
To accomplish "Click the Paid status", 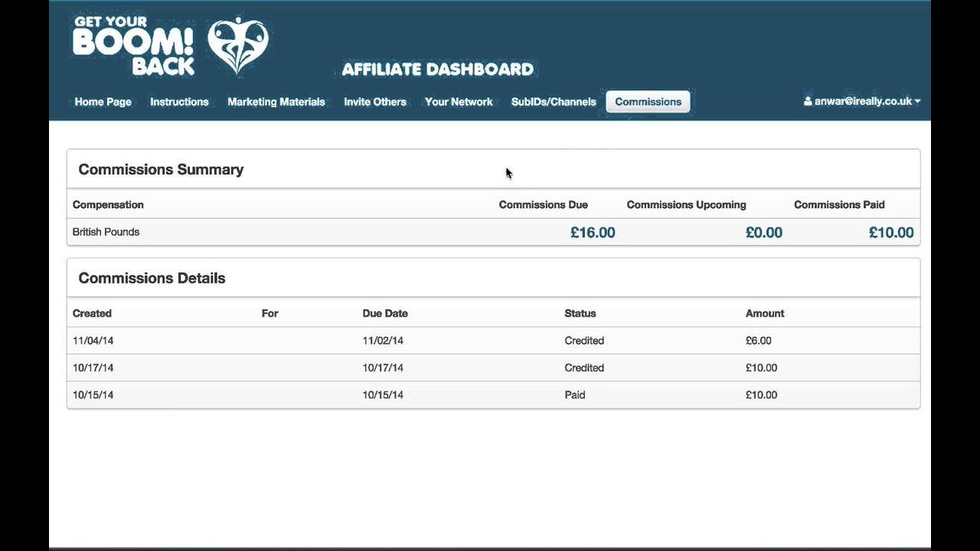I will [x=575, y=395].
